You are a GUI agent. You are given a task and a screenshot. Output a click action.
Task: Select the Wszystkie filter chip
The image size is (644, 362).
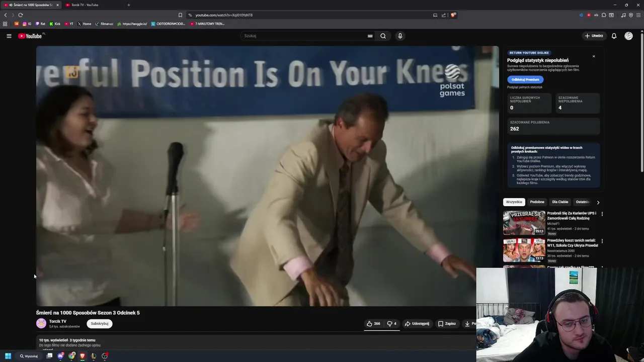tap(514, 202)
